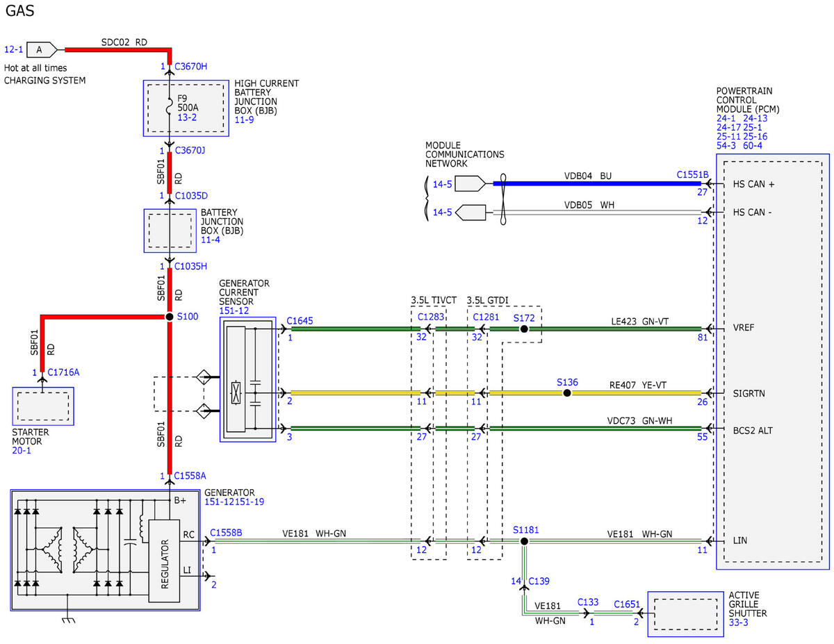Screen dimensions: 834x644
Task: Select the VREF pin label on the PCM
Action: tap(745, 329)
